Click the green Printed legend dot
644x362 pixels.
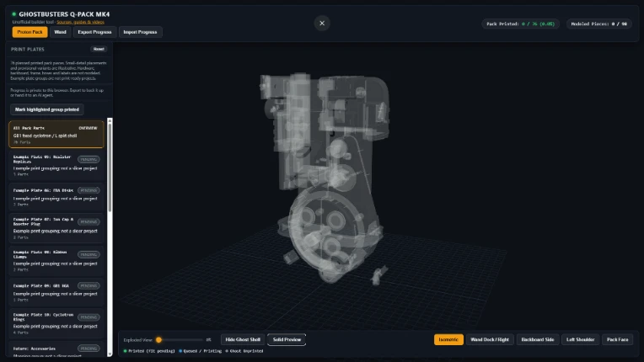tap(125, 351)
